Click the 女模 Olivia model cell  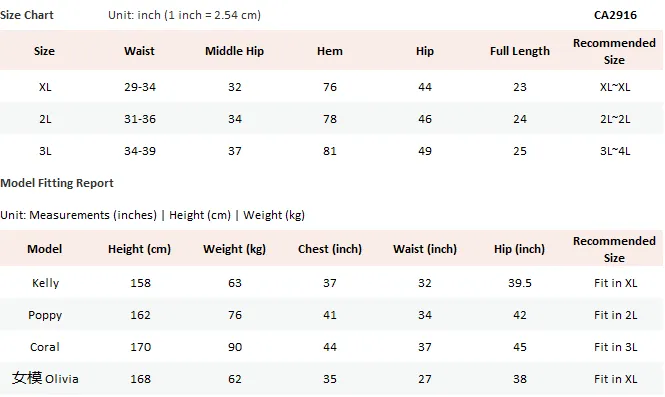tap(45, 378)
